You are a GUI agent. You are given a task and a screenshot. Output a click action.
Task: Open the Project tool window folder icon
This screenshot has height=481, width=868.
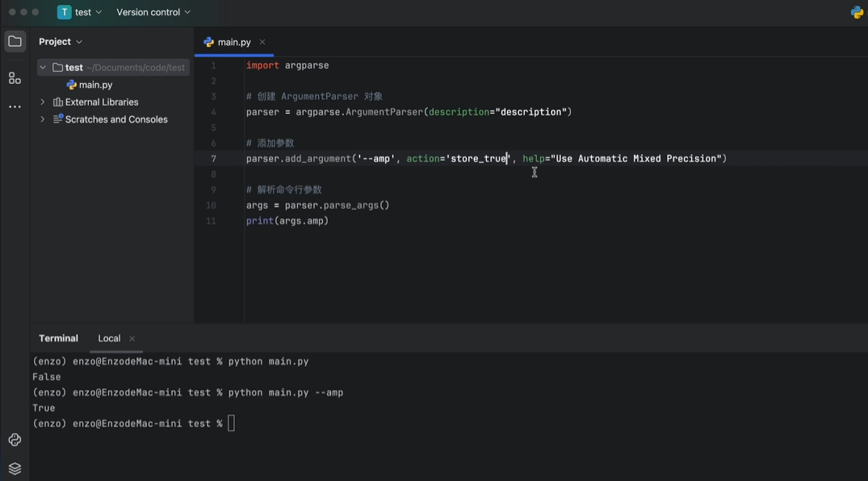[x=15, y=41]
